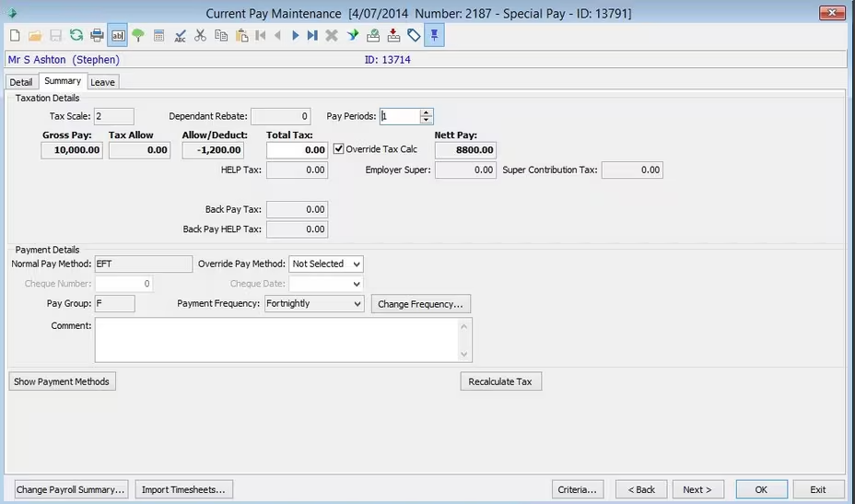
Task: Go to next record with the blue right arrow
Action: click(295, 35)
